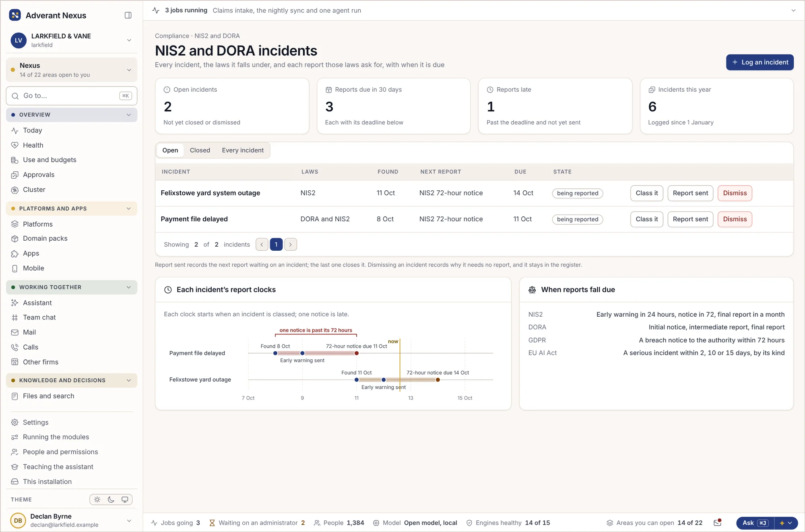Click the Go to search field

(x=72, y=96)
